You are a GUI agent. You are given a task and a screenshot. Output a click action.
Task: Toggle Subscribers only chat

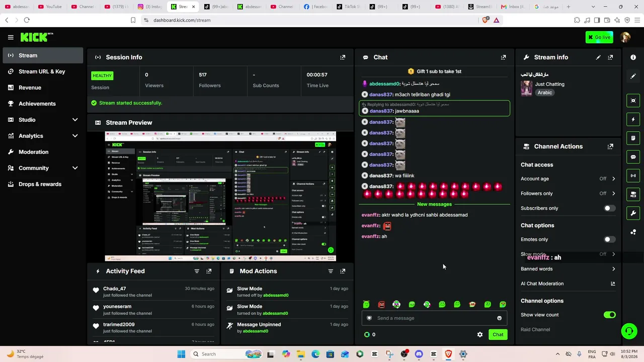click(609, 208)
